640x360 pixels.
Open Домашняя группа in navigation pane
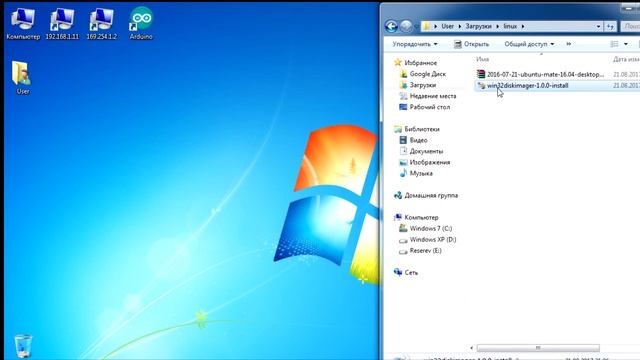431,195
